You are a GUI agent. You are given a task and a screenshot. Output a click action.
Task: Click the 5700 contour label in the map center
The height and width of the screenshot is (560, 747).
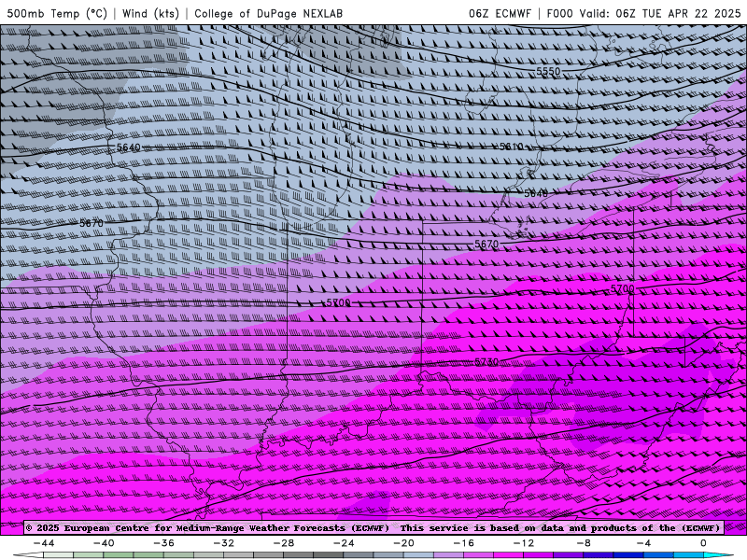click(x=338, y=302)
